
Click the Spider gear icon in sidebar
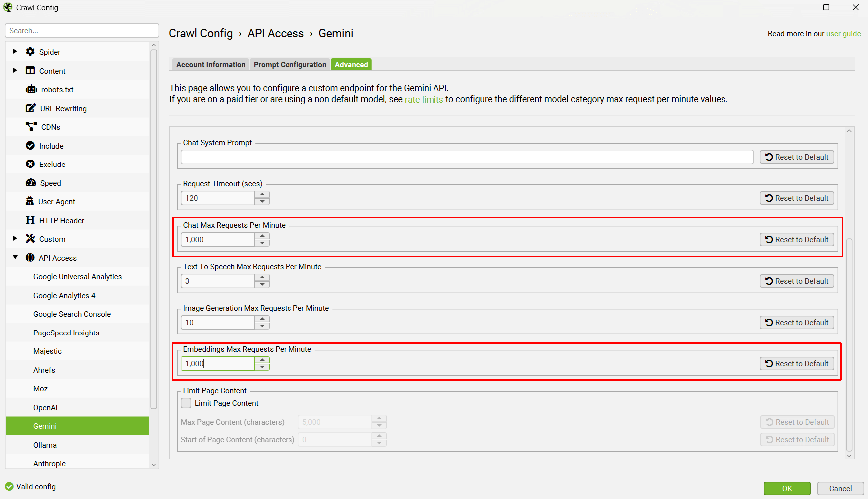click(30, 52)
